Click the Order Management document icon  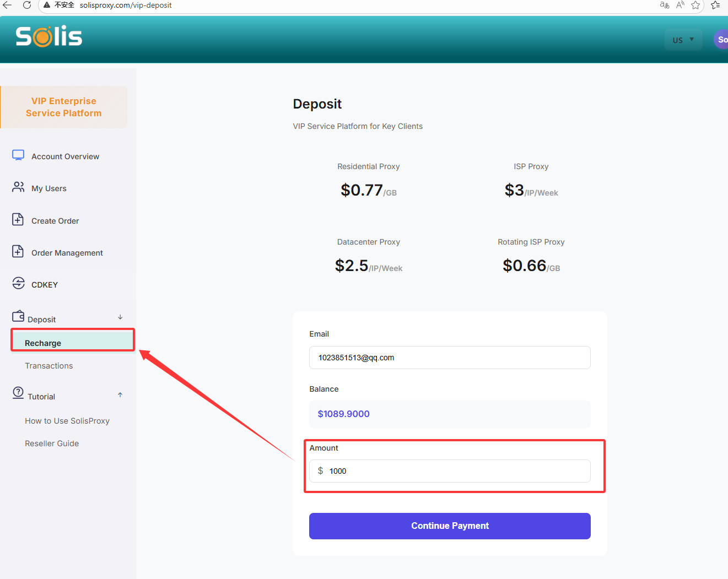[x=18, y=251]
